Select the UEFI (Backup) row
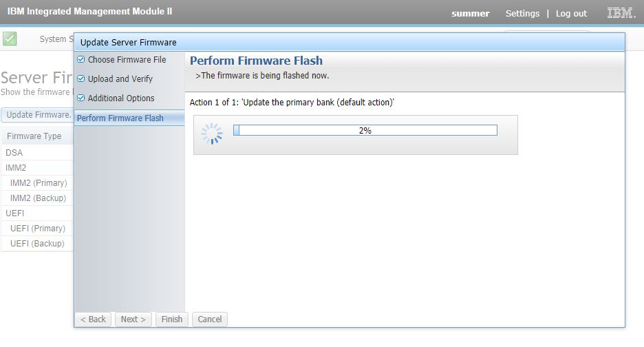 click(x=37, y=244)
